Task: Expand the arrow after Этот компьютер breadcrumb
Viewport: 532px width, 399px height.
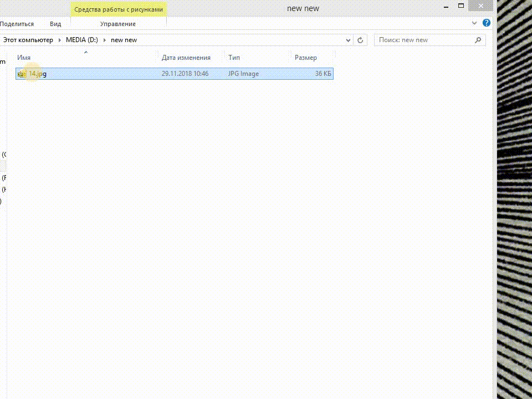Action: [x=60, y=40]
